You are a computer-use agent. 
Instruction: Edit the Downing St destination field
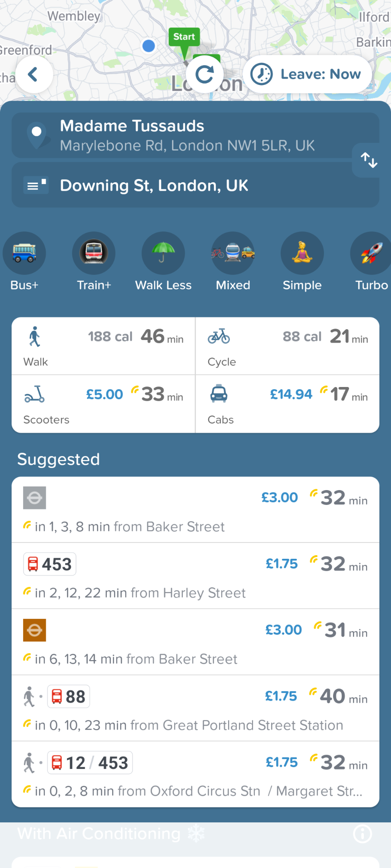(195, 185)
